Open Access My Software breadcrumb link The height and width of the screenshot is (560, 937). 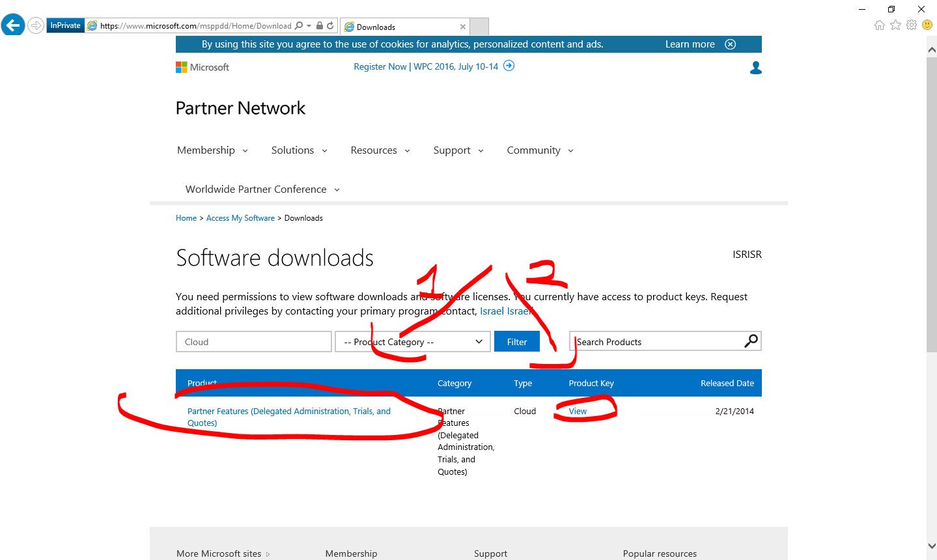point(240,218)
